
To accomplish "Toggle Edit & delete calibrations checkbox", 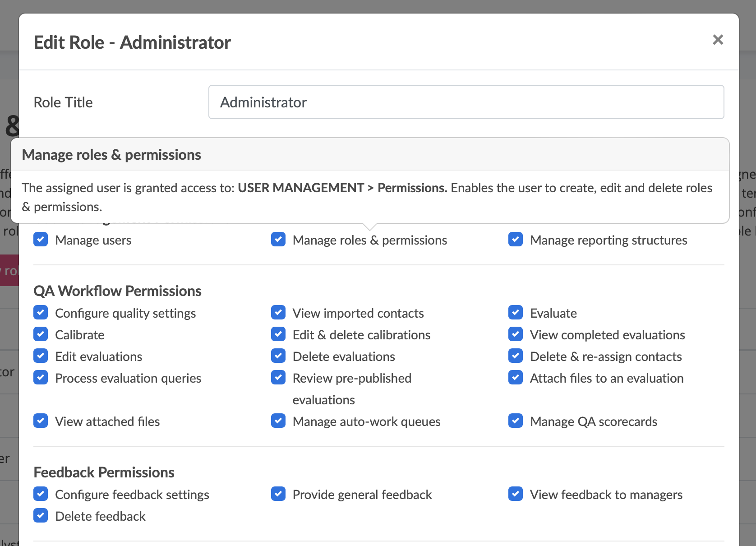I will coord(278,334).
